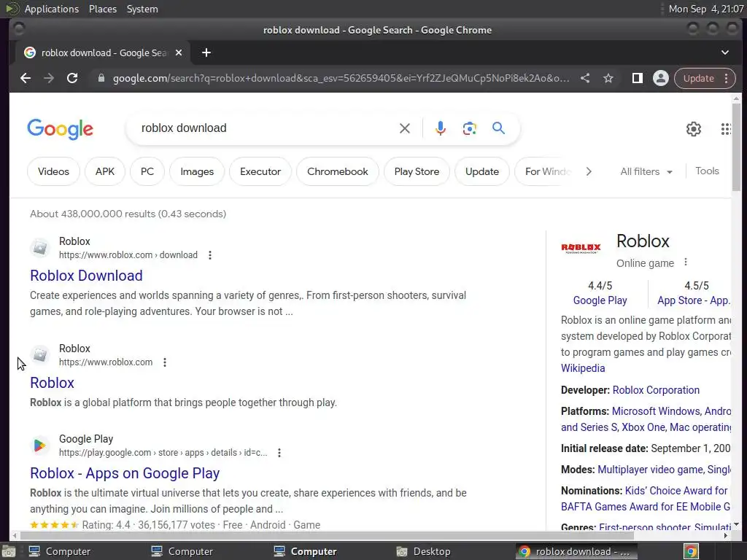
Task: Switch to the bold Computer taskbar window
Action: pos(306,551)
